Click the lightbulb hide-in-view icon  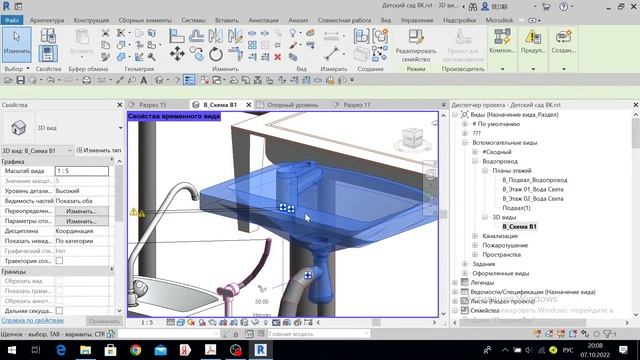292,33
